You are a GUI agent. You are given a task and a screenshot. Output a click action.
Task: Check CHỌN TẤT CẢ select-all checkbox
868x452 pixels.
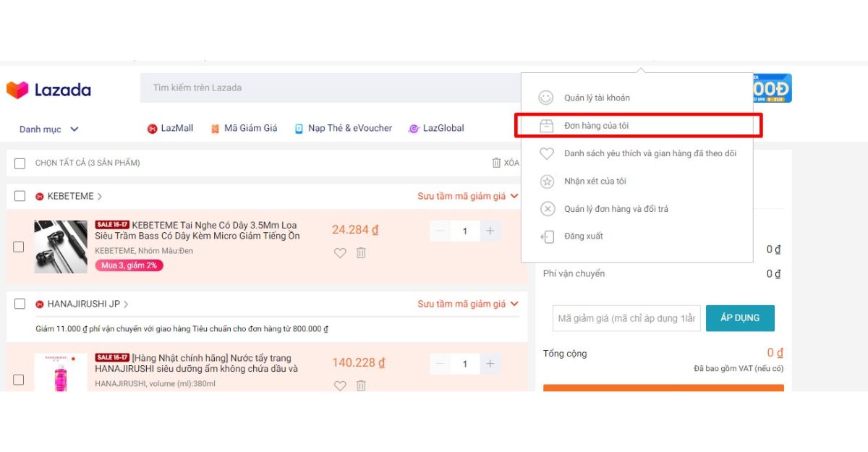pyautogui.click(x=20, y=163)
